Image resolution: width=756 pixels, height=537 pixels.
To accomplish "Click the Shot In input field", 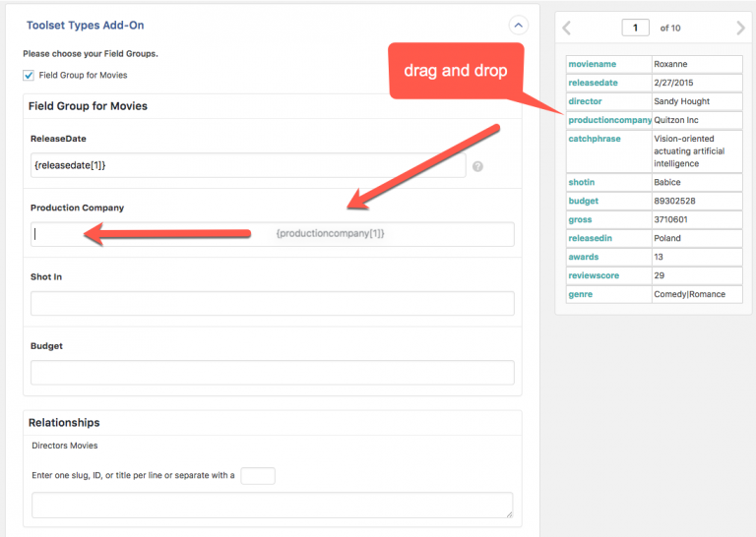I will tap(273, 304).
